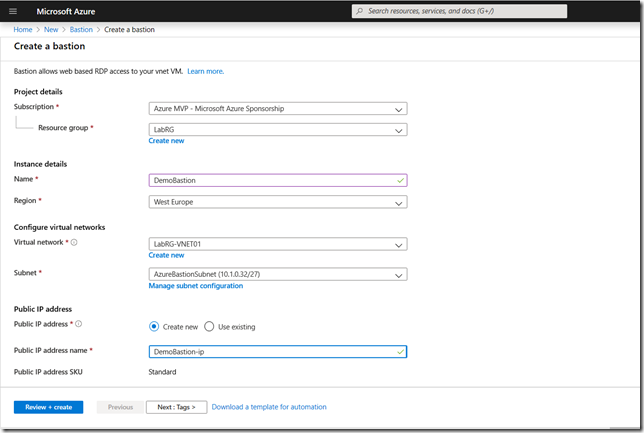Show Public IP address info icon
The image size is (644, 433).
pyautogui.click(x=78, y=324)
